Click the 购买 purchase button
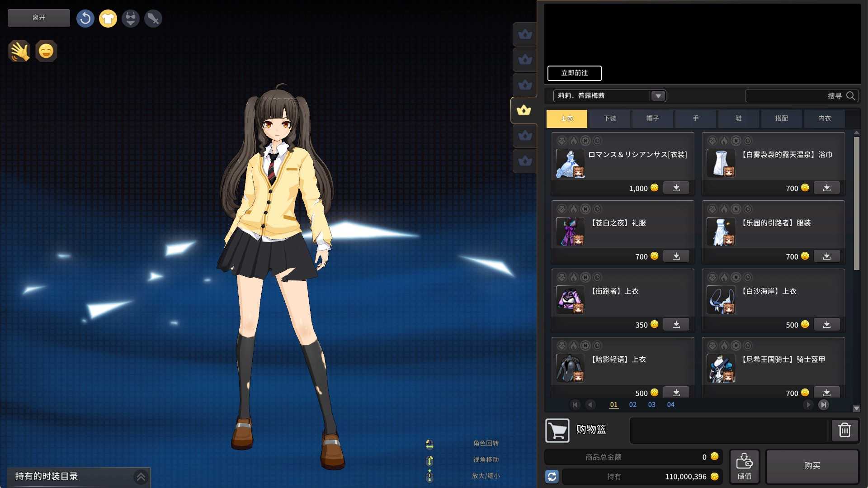Viewport: 868px width, 488px height. [812, 466]
